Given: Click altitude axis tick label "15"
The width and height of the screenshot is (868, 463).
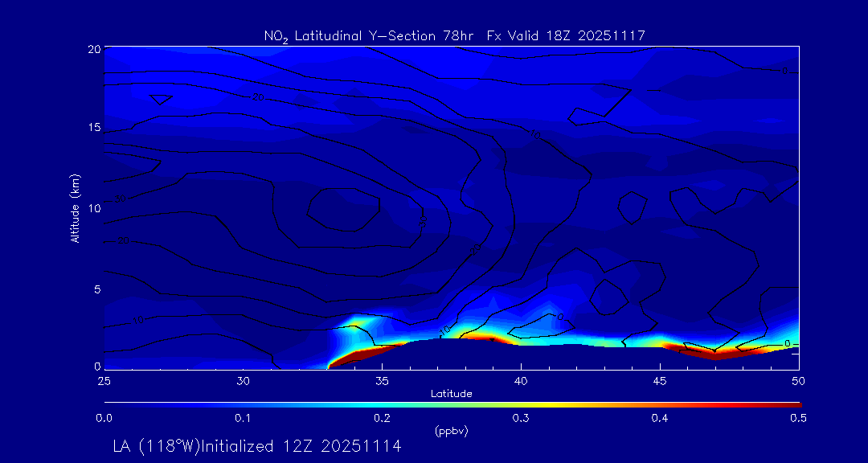Looking at the screenshot, I should pyautogui.click(x=94, y=127).
